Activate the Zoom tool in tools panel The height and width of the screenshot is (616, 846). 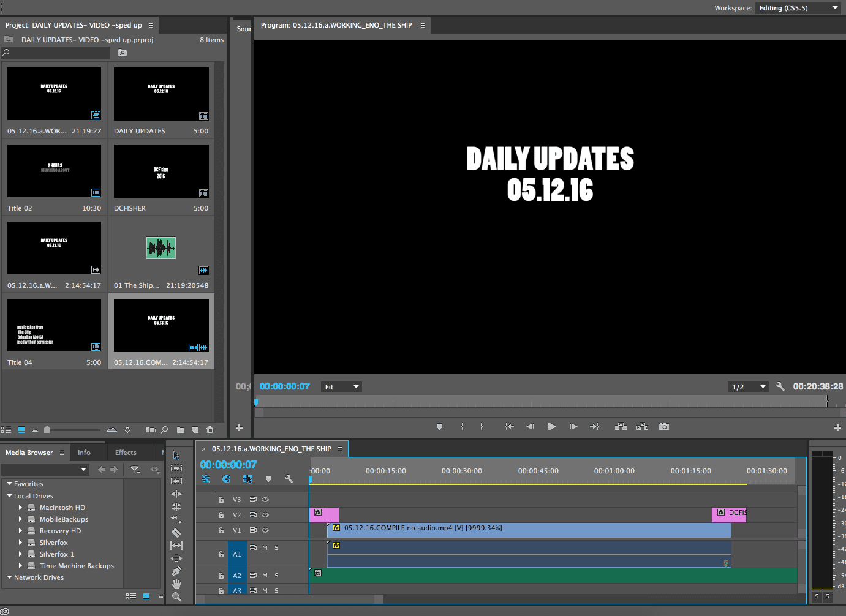[x=176, y=597]
